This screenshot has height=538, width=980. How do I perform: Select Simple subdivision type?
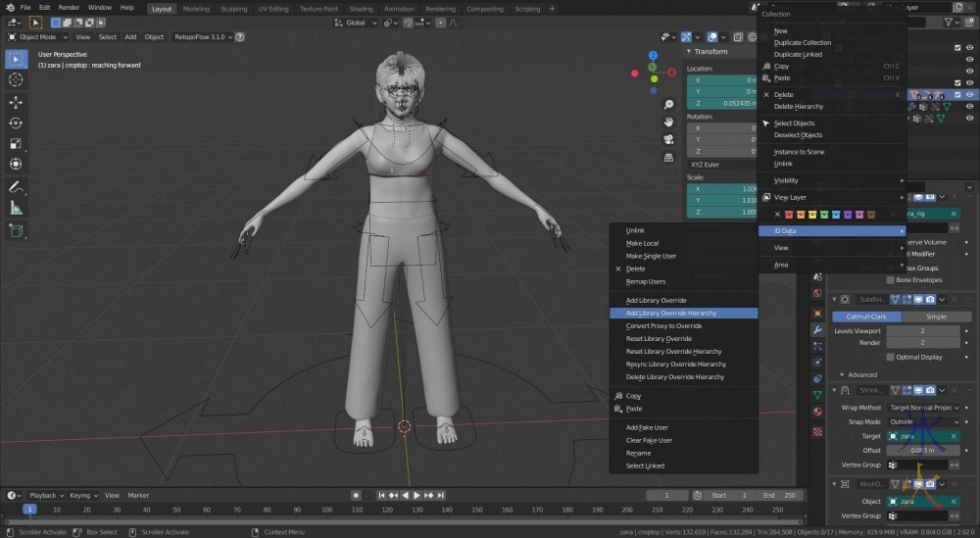point(936,317)
